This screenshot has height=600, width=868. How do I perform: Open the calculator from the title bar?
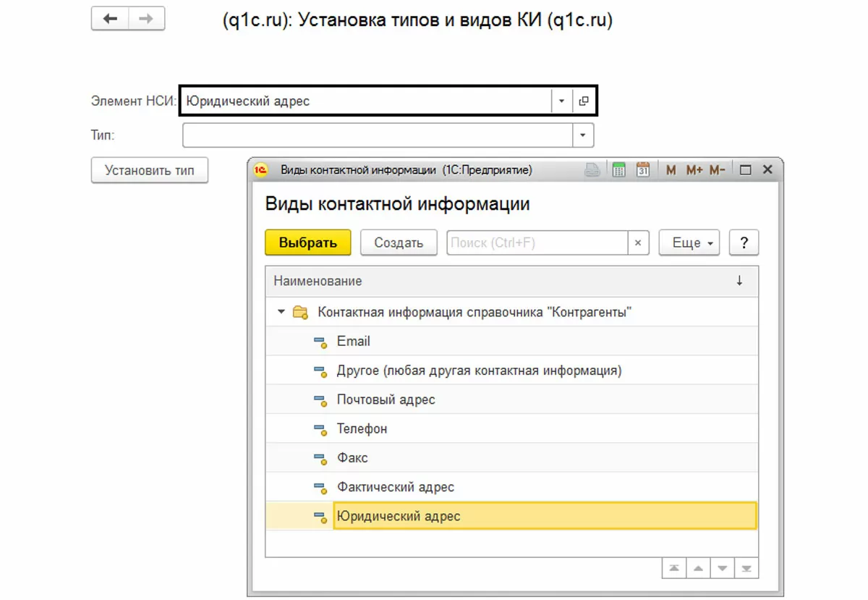tap(618, 170)
